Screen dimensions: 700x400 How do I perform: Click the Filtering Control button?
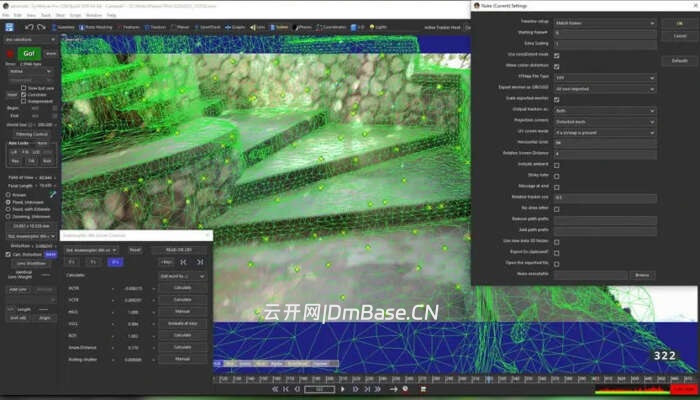click(x=31, y=134)
